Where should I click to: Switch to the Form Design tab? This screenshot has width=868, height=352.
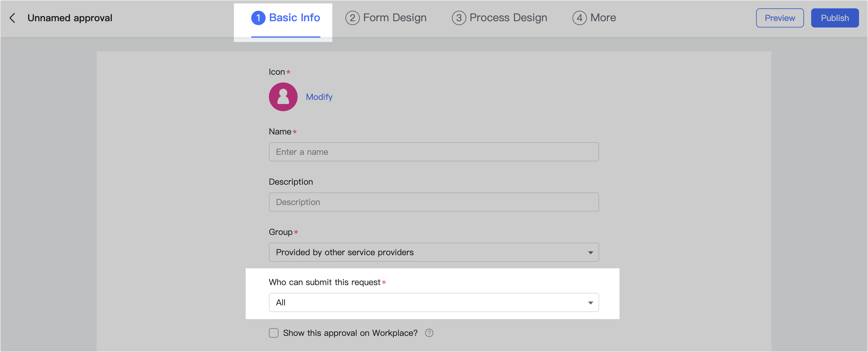click(394, 18)
